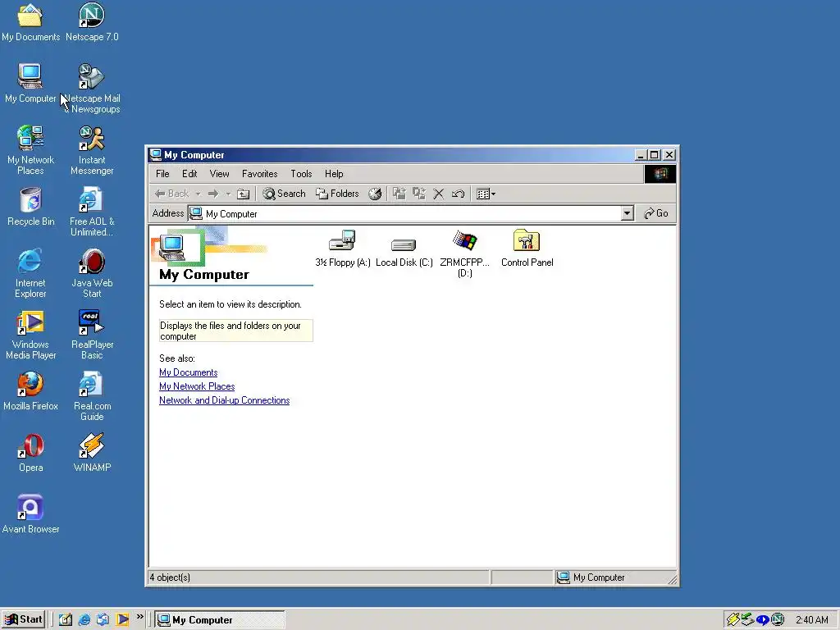
Task: Open the Favorites menu
Action: [260, 174]
